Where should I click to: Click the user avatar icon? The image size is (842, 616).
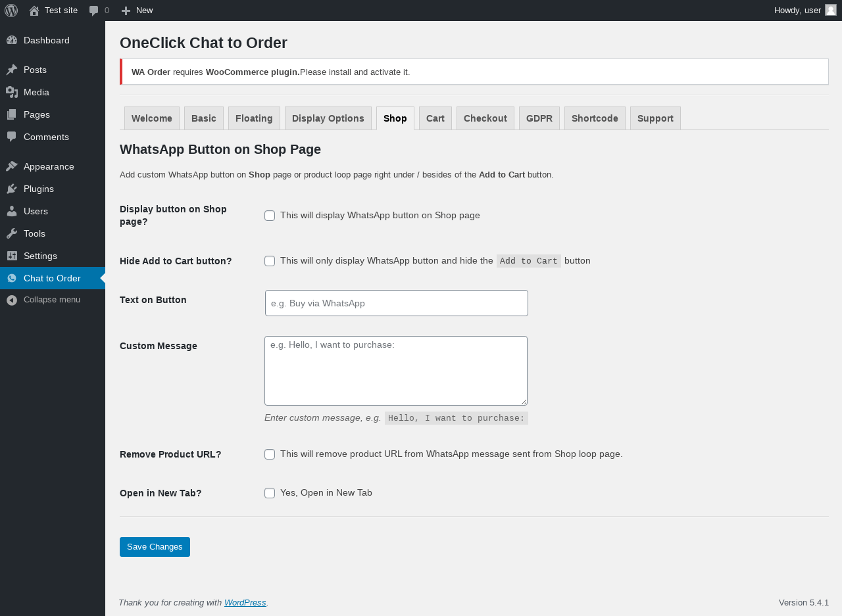point(831,10)
